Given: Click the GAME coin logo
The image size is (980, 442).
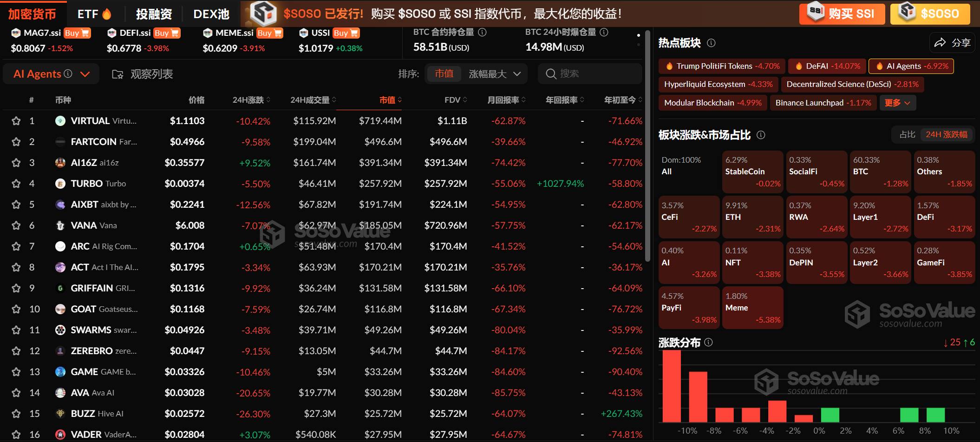Looking at the screenshot, I should point(60,372).
